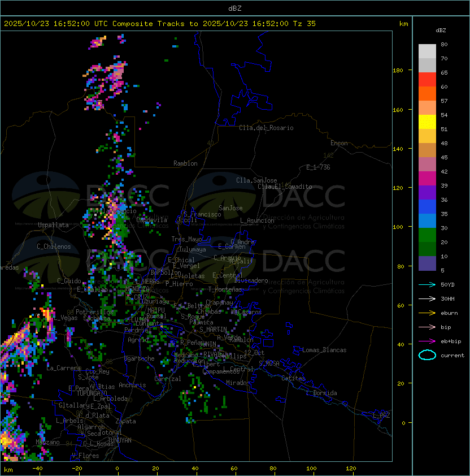Click the yellow eburn arrow legend icon

427,313
